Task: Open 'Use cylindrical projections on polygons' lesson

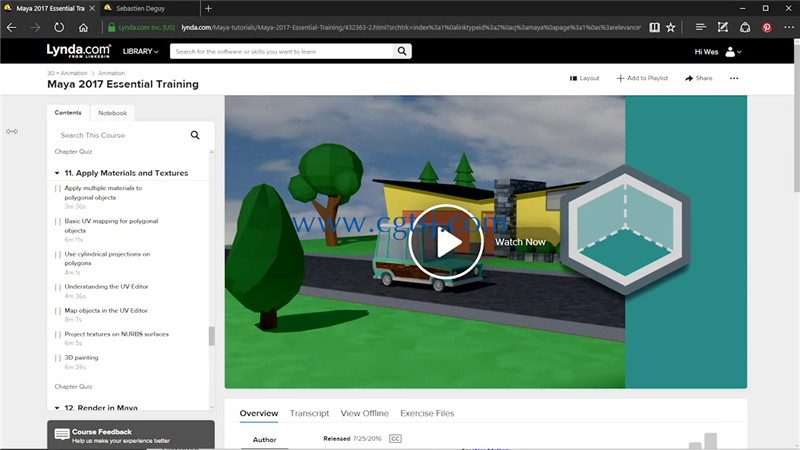Action: (x=107, y=258)
